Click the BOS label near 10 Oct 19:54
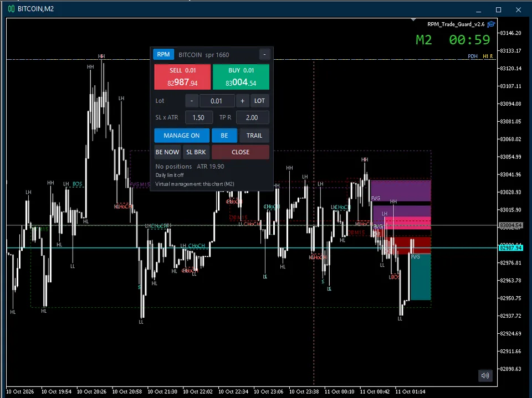 78,184
